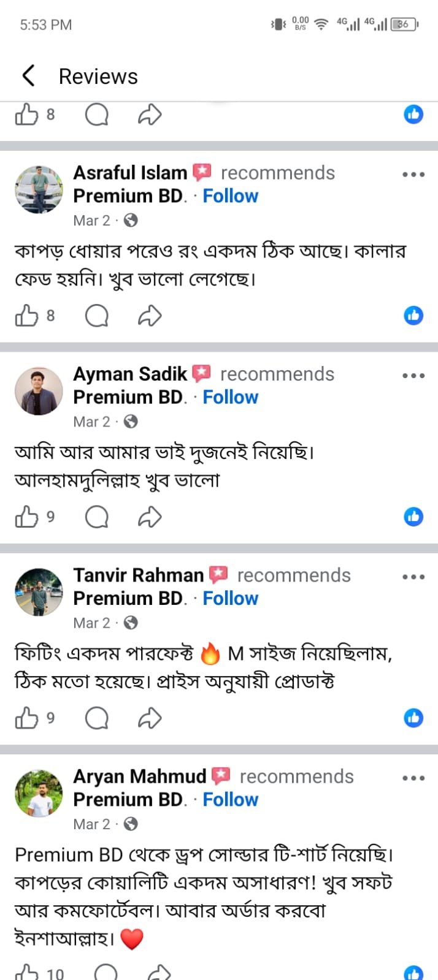Open options menu for Tanvir Rahman's review
The width and height of the screenshot is (438, 980).
tap(413, 577)
